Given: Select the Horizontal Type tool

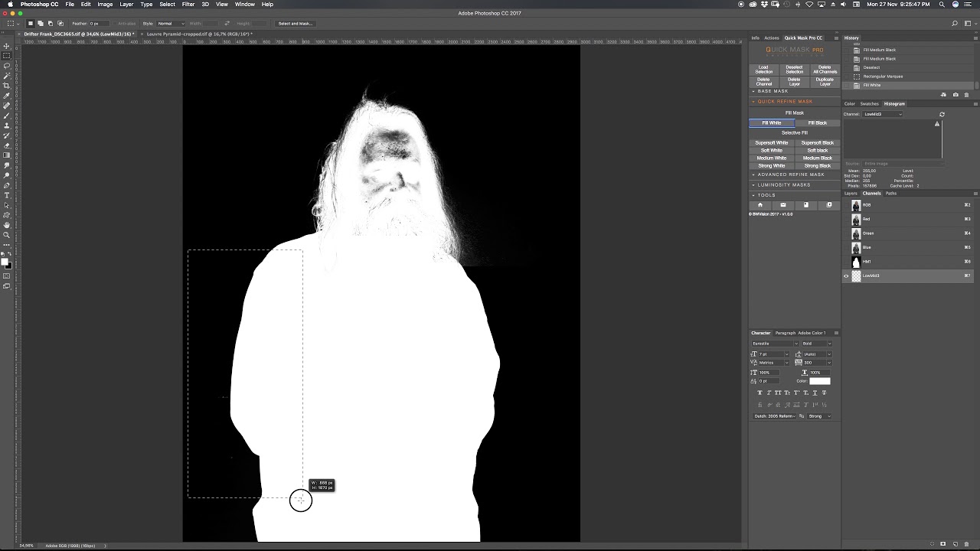Looking at the screenshot, I should pyautogui.click(x=7, y=195).
